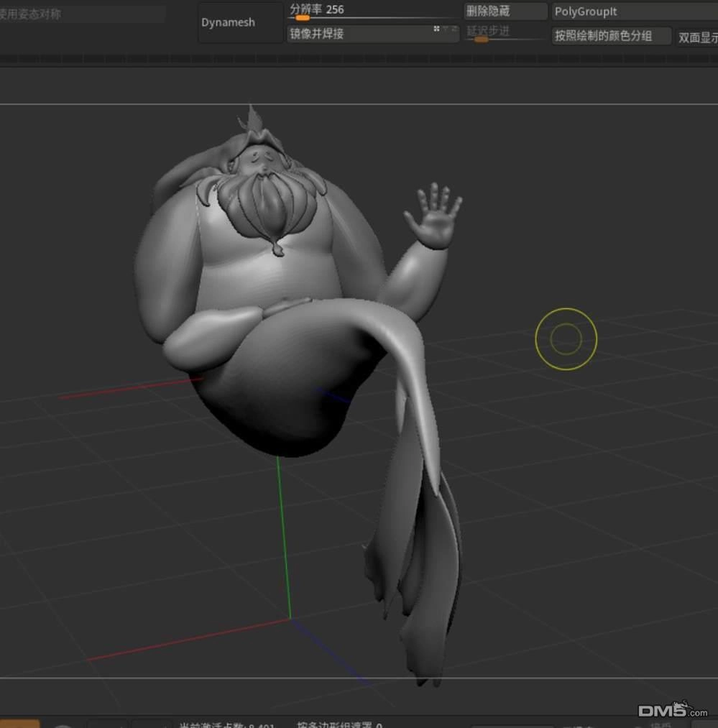Click the orange button at bottom-left corner
The image size is (718, 728).
19,724
